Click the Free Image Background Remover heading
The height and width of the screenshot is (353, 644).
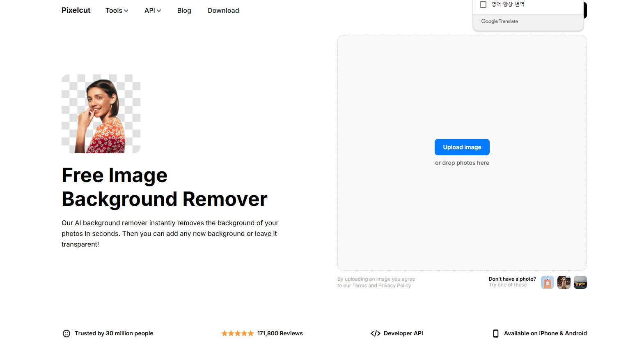tap(165, 187)
